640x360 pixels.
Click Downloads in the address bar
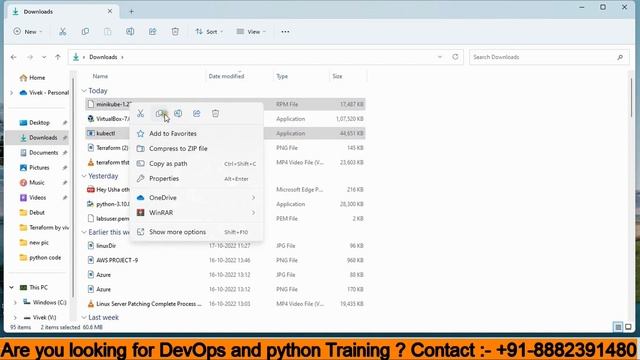pos(103,57)
